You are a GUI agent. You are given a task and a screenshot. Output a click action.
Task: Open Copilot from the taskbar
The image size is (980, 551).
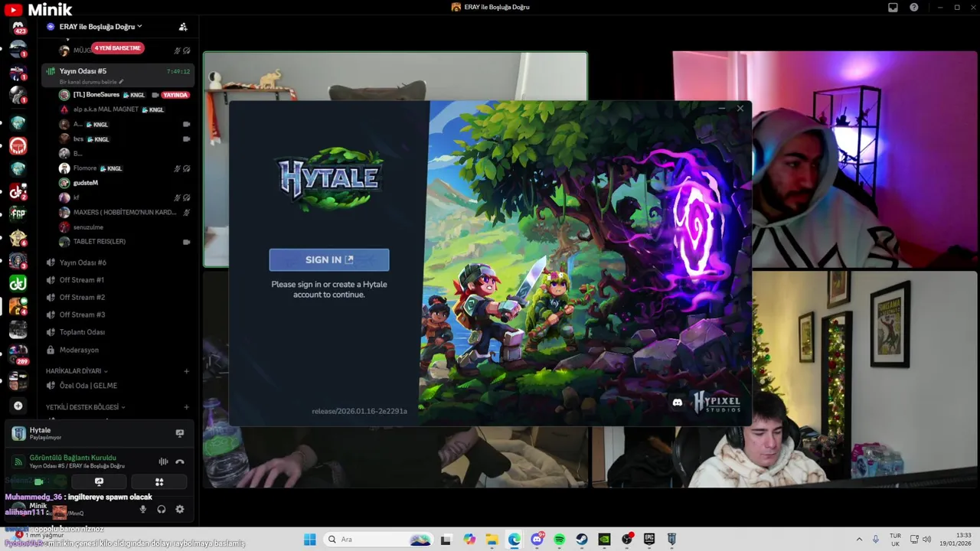coord(469,540)
